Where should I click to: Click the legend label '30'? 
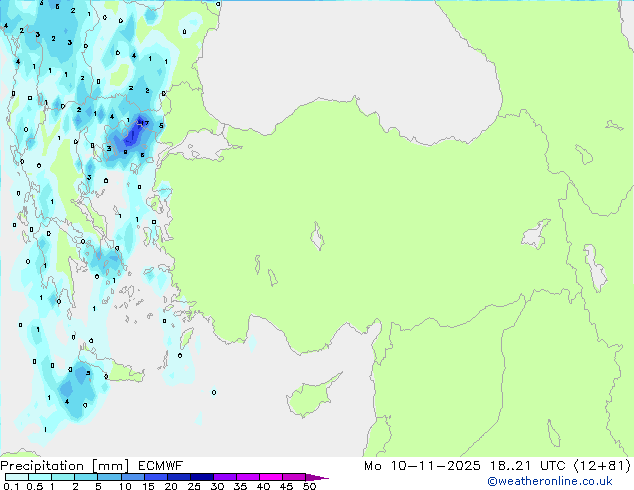(217, 486)
